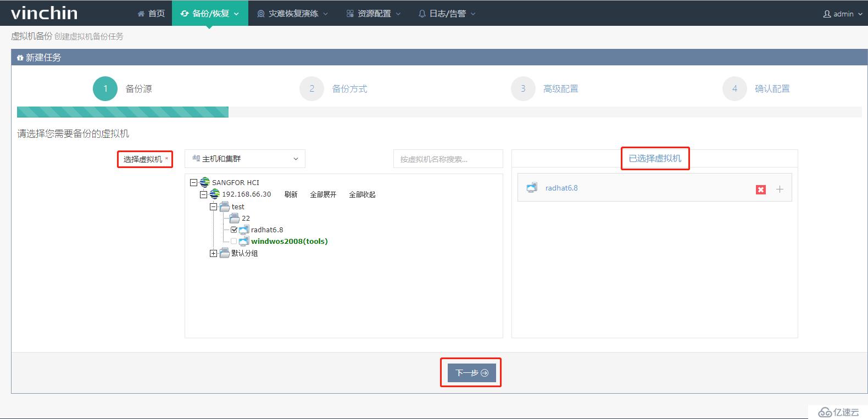Viewport: 868px width, 419px height.
Task: Click the bell icon for 日志/告警
Action: click(422, 14)
